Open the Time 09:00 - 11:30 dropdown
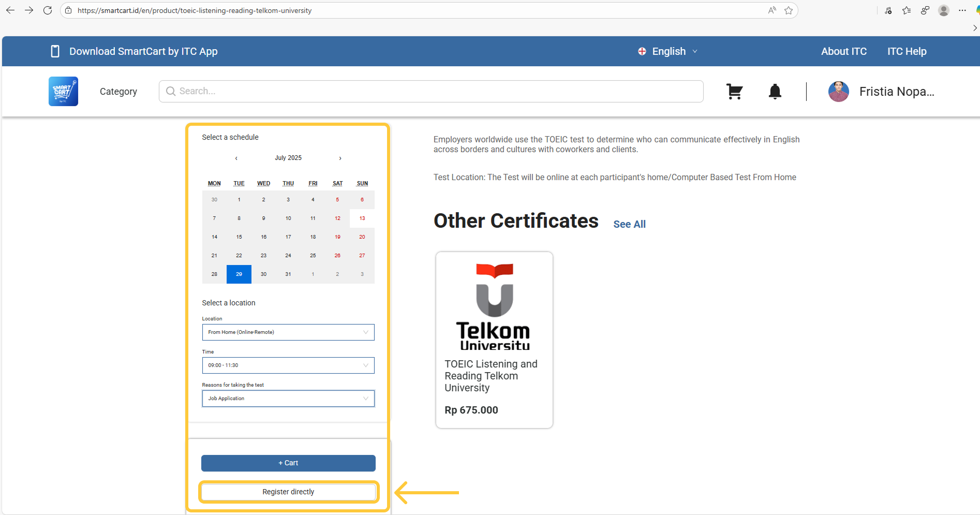This screenshot has width=980, height=515. (288, 365)
